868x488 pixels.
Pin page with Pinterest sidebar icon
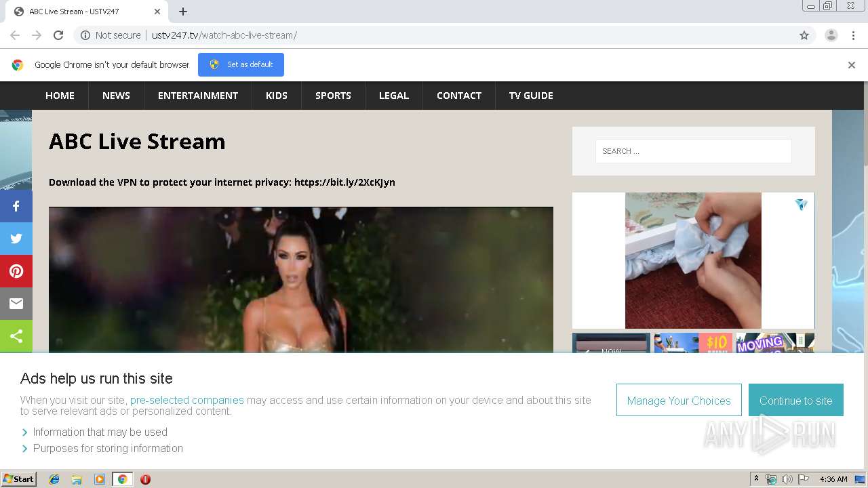16,271
